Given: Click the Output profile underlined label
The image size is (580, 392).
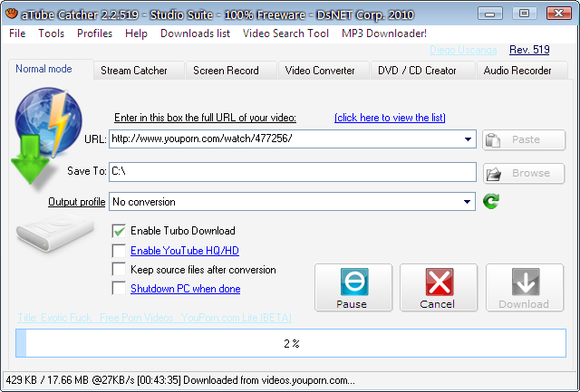Looking at the screenshot, I should click(x=76, y=202).
